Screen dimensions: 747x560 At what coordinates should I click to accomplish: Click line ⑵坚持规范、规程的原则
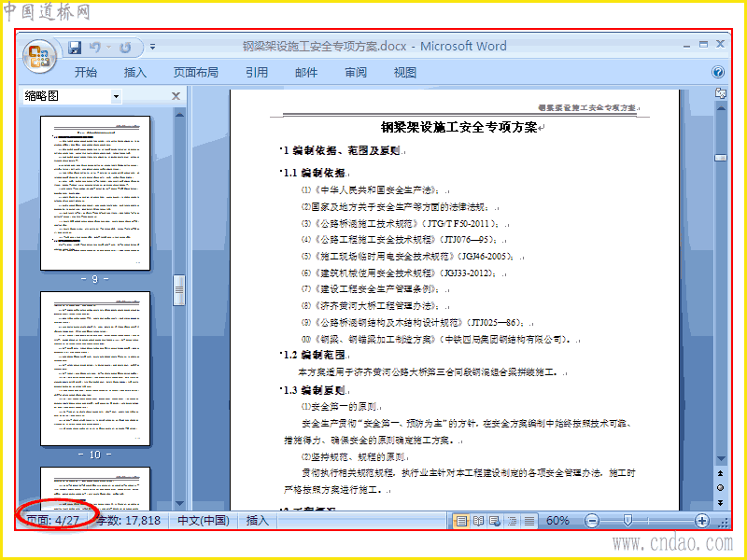353,457
